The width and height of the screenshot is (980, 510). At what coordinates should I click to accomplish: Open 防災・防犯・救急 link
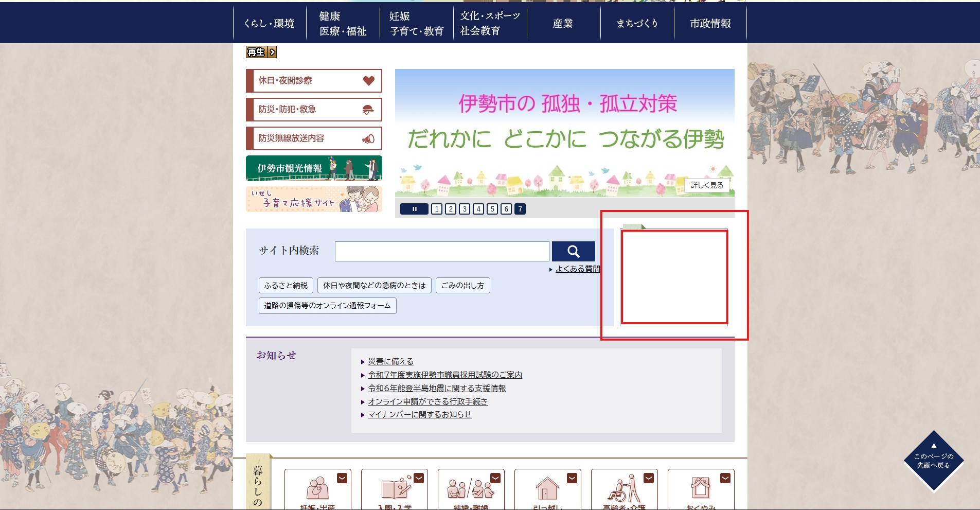click(314, 110)
